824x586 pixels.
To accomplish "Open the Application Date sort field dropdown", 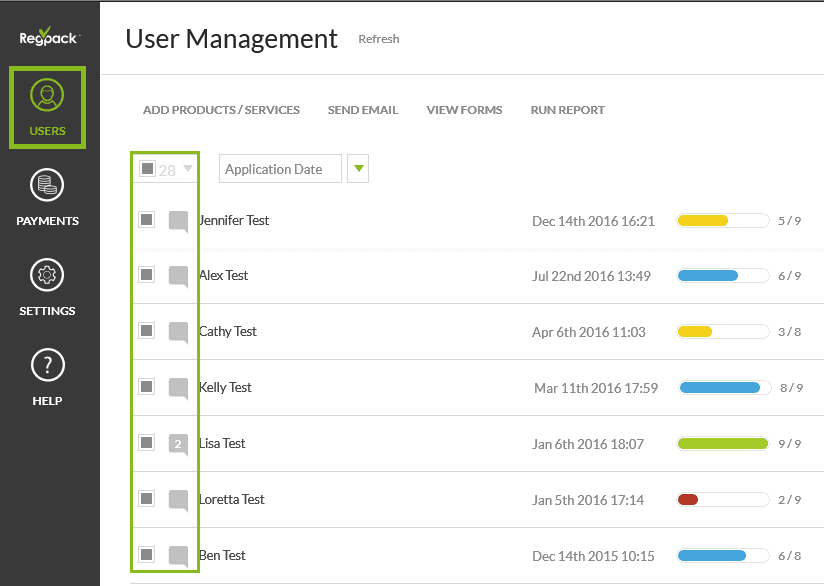I will [280, 169].
